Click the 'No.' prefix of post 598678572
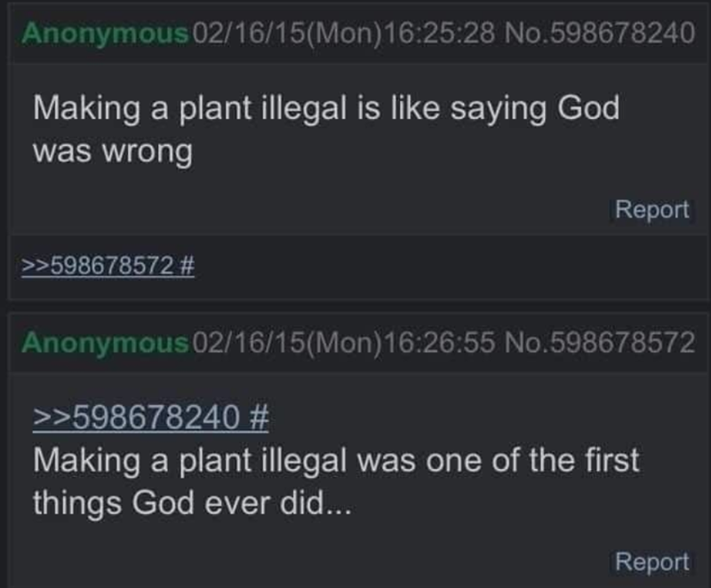The image size is (711, 588). [x=520, y=343]
